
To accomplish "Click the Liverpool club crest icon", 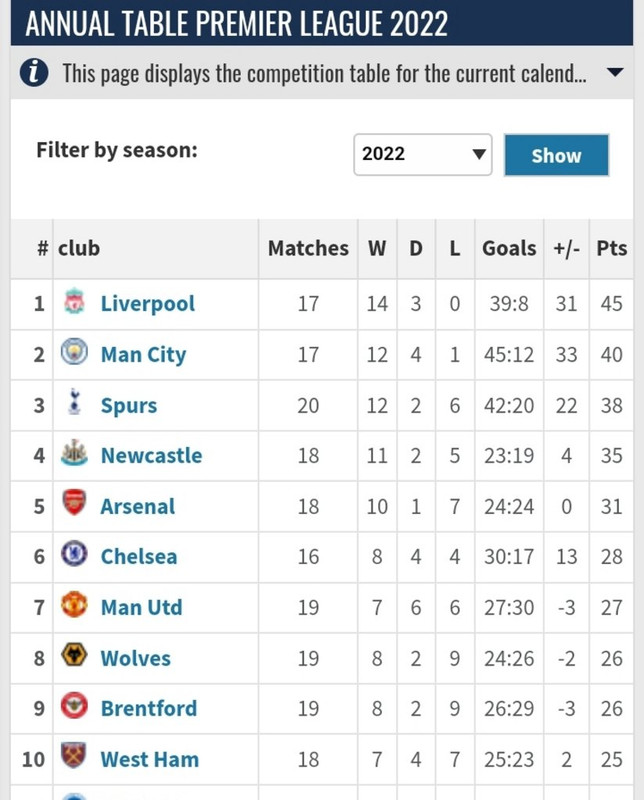I will (x=75, y=301).
